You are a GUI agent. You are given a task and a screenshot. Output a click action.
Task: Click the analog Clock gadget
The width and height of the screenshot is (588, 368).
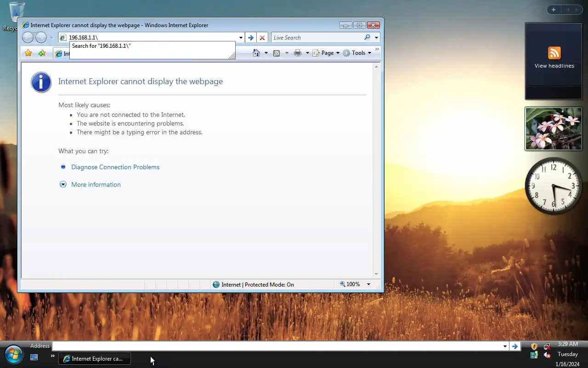click(x=554, y=185)
